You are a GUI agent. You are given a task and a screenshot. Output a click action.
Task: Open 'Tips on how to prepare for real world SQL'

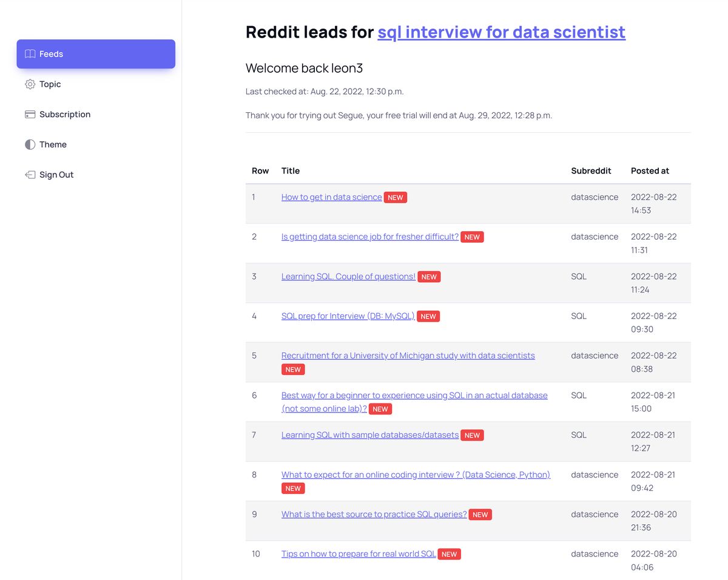[359, 554]
